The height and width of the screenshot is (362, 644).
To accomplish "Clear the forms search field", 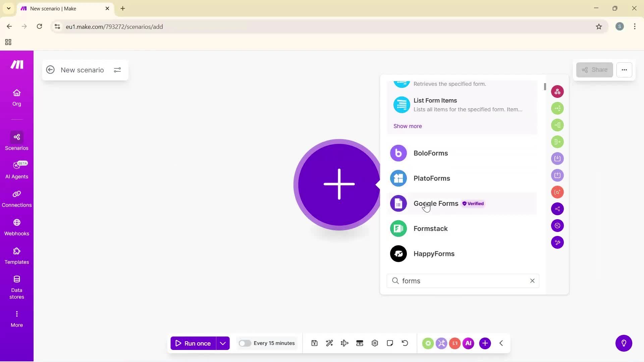I will click(532, 281).
